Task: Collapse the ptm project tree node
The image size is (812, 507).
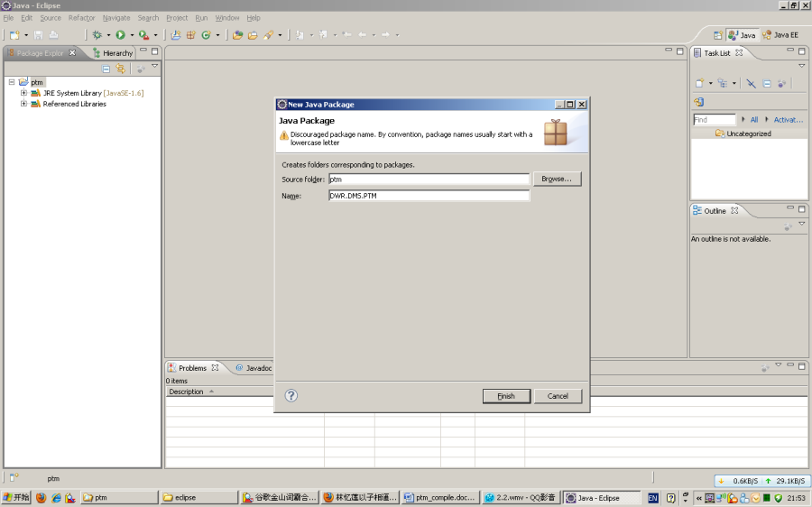Action: point(12,82)
